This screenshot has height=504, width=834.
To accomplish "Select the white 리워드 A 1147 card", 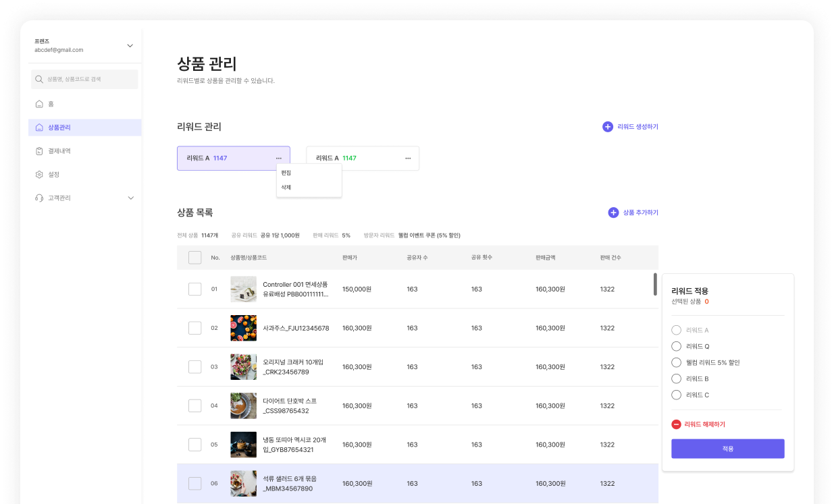I will click(x=363, y=159).
